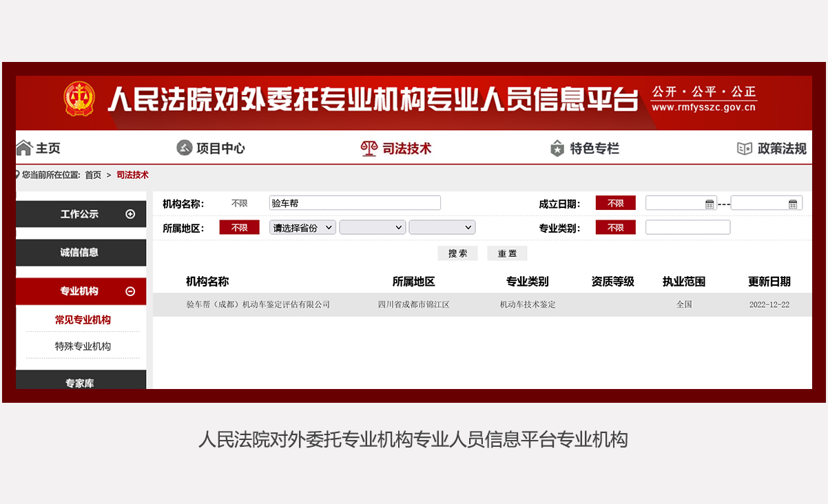The image size is (828, 504).
Task: Open the city dropdown after province
Action: 372,228
